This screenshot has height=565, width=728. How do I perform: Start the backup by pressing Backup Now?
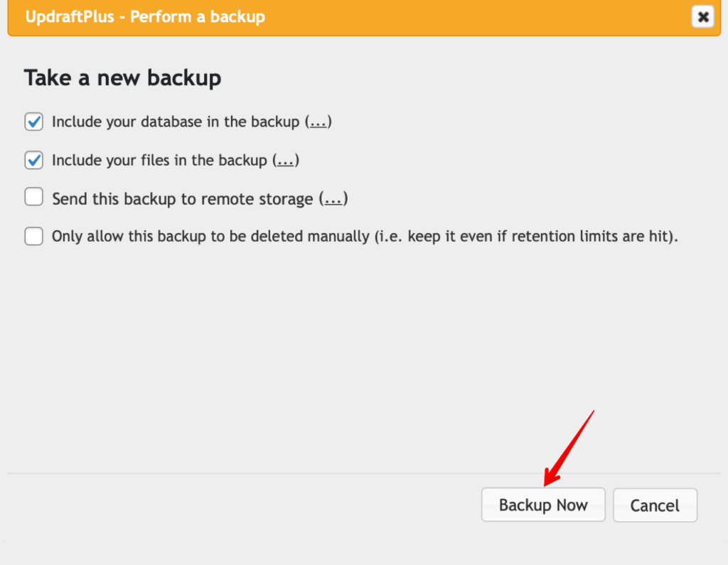[x=543, y=505]
